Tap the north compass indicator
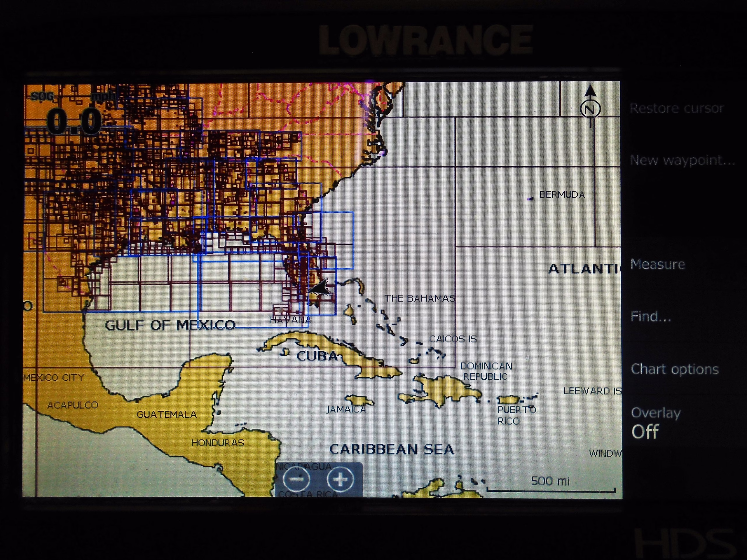Image resolution: width=747 pixels, height=560 pixels. pos(590,106)
